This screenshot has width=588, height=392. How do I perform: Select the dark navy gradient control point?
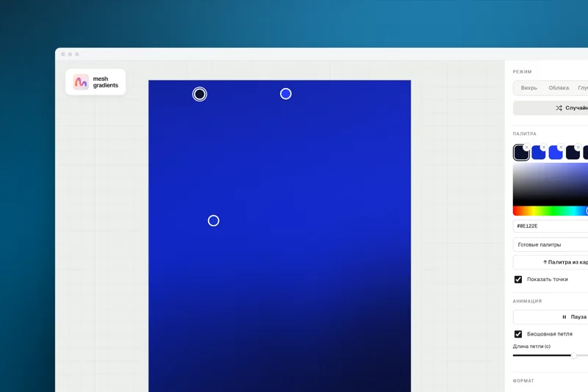(x=199, y=94)
